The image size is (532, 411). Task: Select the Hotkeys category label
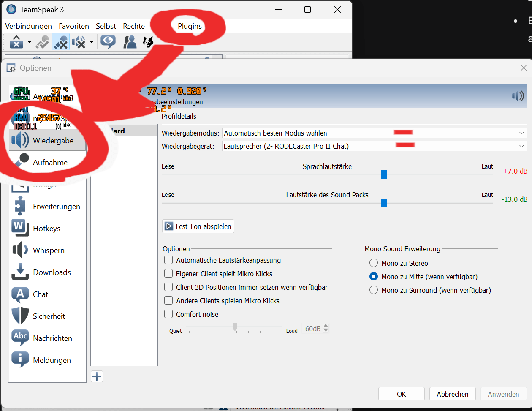(46, 229)
